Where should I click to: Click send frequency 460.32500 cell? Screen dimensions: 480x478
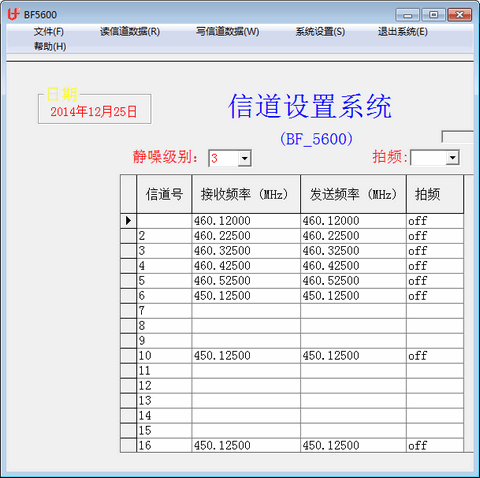coord(353,251)
